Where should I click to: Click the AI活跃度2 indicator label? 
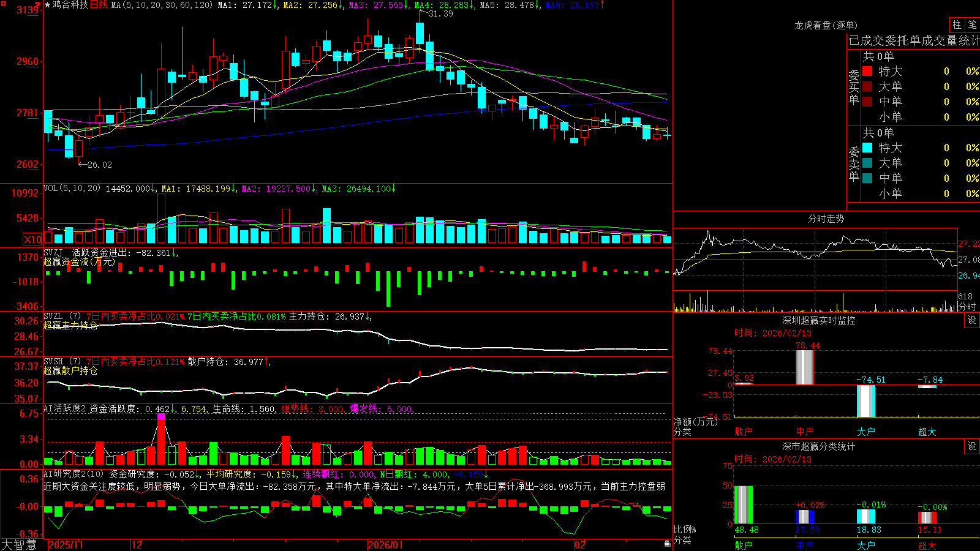click(65, 408)
